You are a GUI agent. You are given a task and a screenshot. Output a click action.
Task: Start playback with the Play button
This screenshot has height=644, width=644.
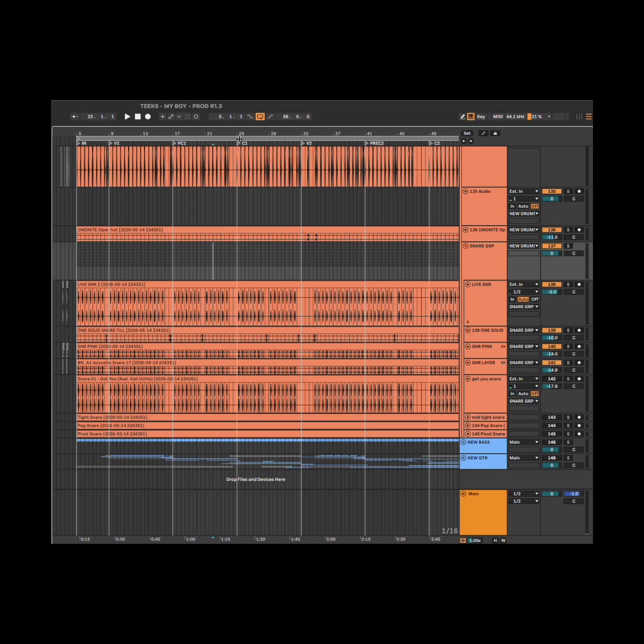[127, 116]
